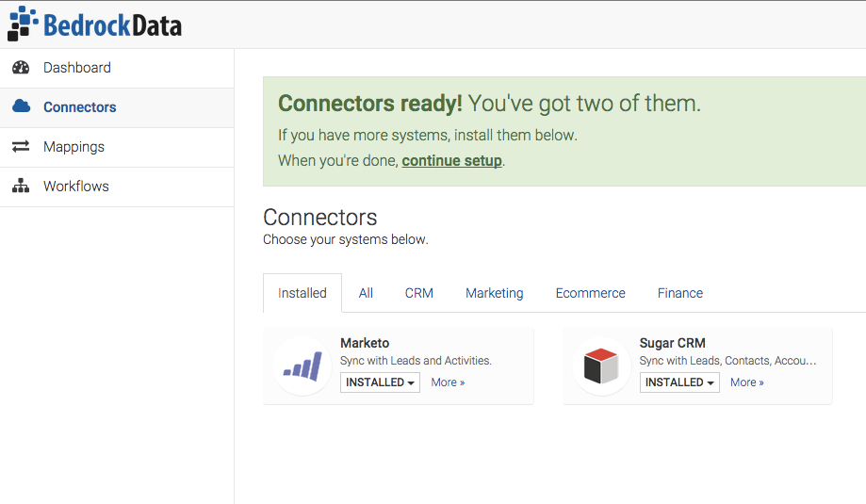Click 'Sync with Leads, Contacts, Accou...' text
Viewport: 866px width, 504px height.
coord(727,361)
